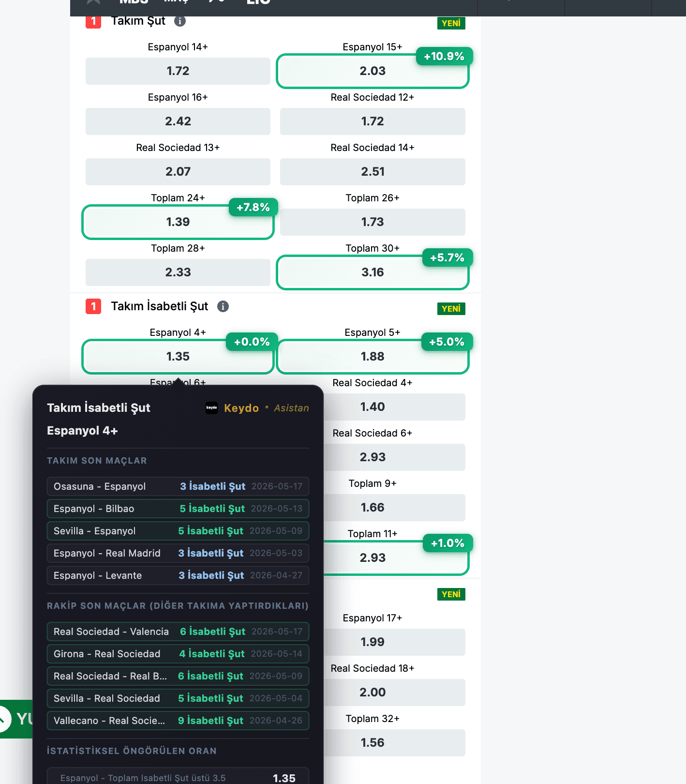Add Toplam 28+ at 2.33 to the slip

(178, 272)
